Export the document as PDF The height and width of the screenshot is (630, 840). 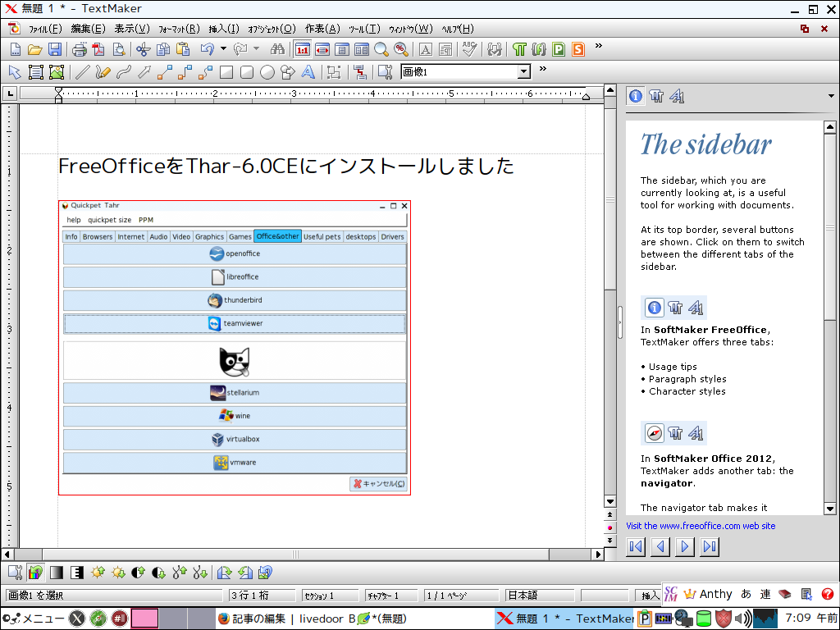(x=98, y=50)
